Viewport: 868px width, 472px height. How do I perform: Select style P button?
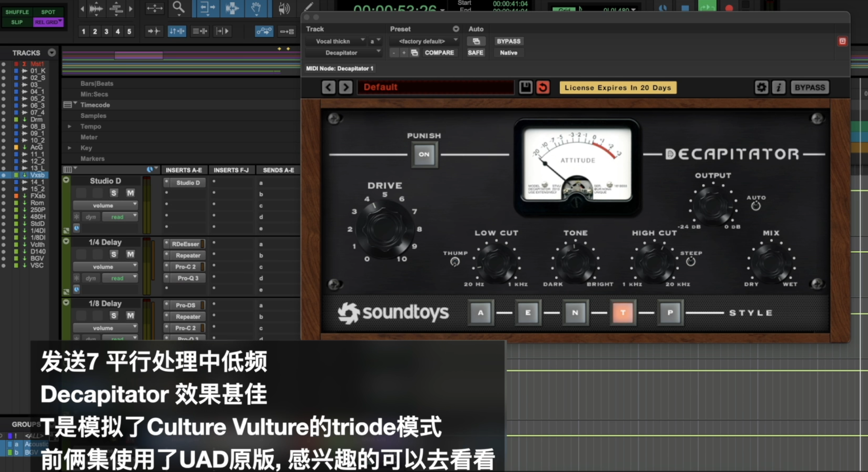tap(670, 312)
